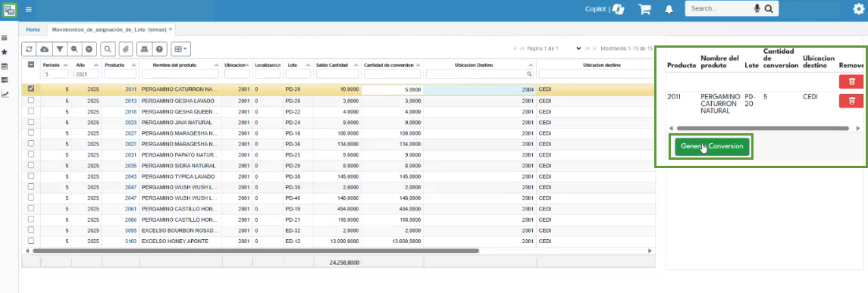Viewport: 868px width, 293px height.
Task: Open favorites star in sidebar
Action: click(5, 52)
